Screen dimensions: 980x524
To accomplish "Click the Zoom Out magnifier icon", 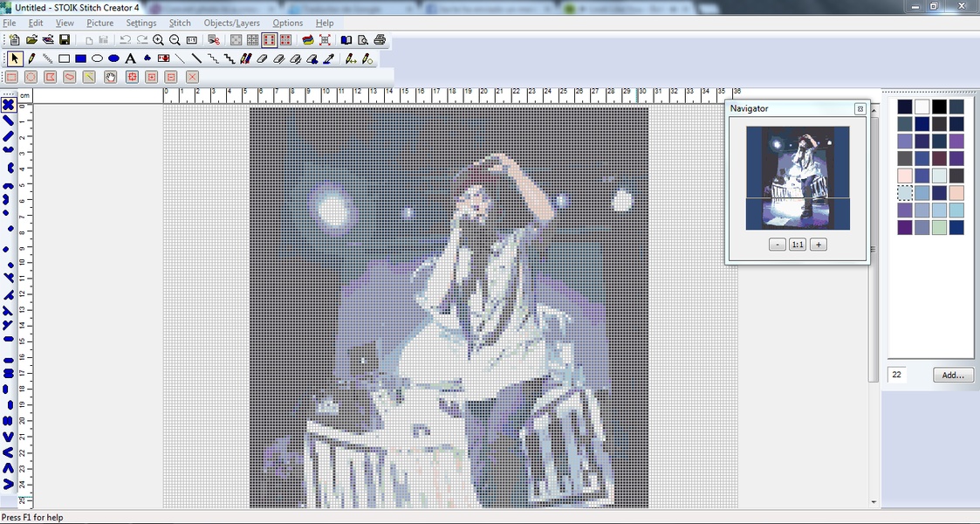I will coord(175,40).
